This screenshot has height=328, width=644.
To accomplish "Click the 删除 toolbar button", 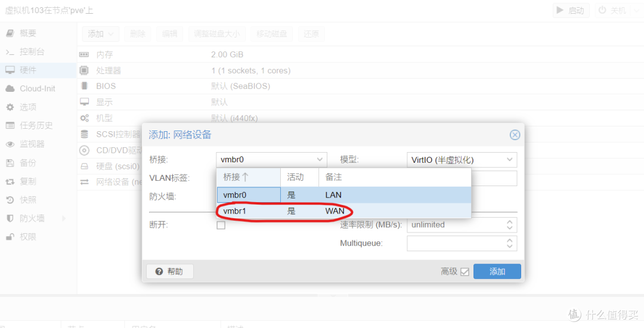I will (x=138, y=34).
